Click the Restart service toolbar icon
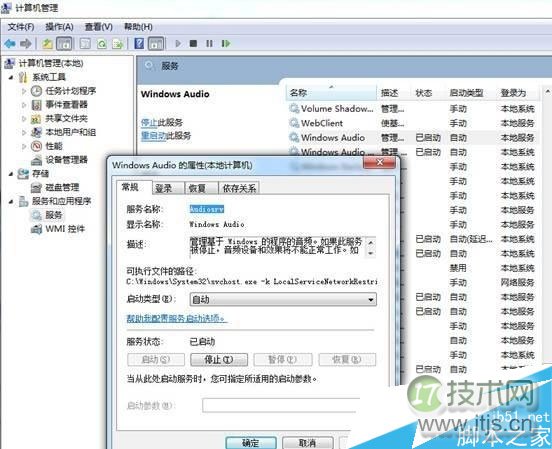The image size is (552, 449). coord(226,44)
